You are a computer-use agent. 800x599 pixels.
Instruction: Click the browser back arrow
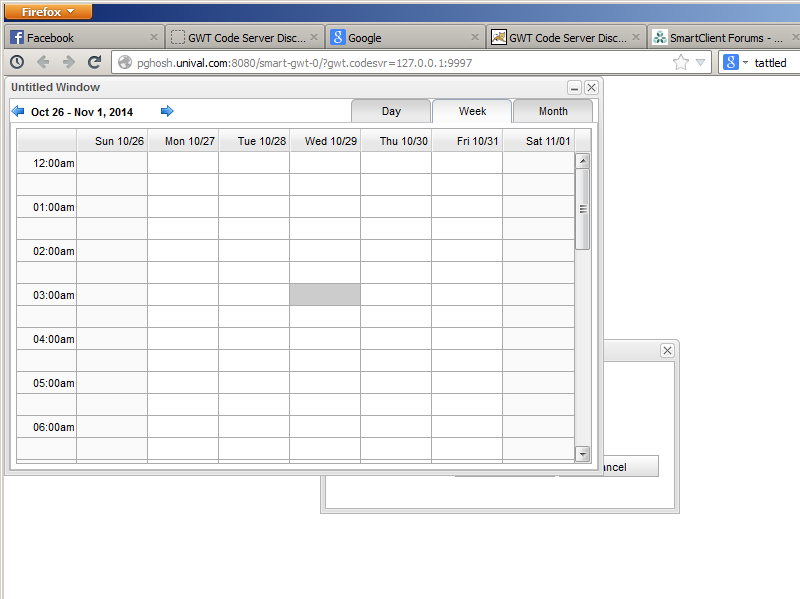coord(43,62)
